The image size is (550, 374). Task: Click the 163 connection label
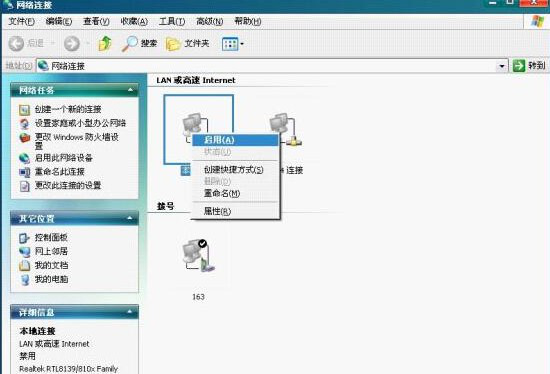click(x=199, y=297)
